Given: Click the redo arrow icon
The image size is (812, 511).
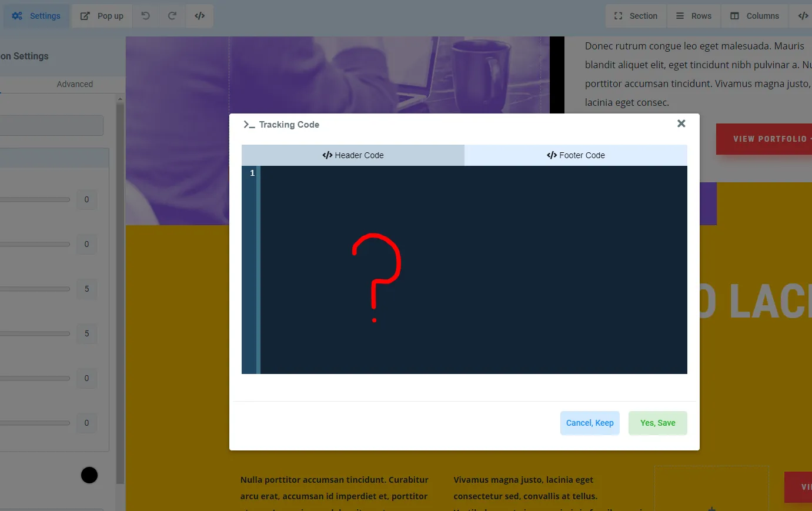Looking at the screenshot, I should click(172, 16).
